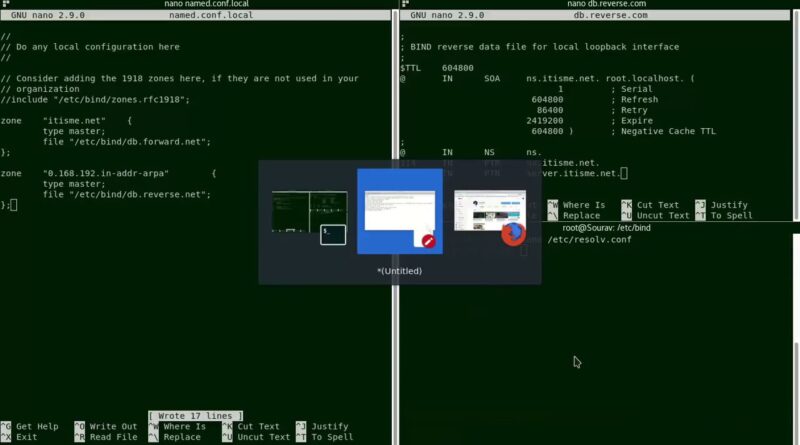Click the terminal prompt badge icon
The width and height of the screenshot is (800, 445).
(x=333, y=235)
